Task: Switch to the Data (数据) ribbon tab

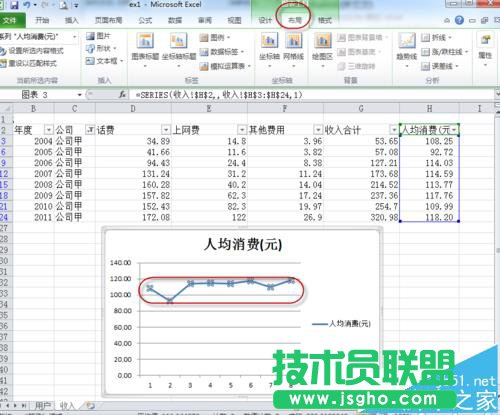Action: 175,20
